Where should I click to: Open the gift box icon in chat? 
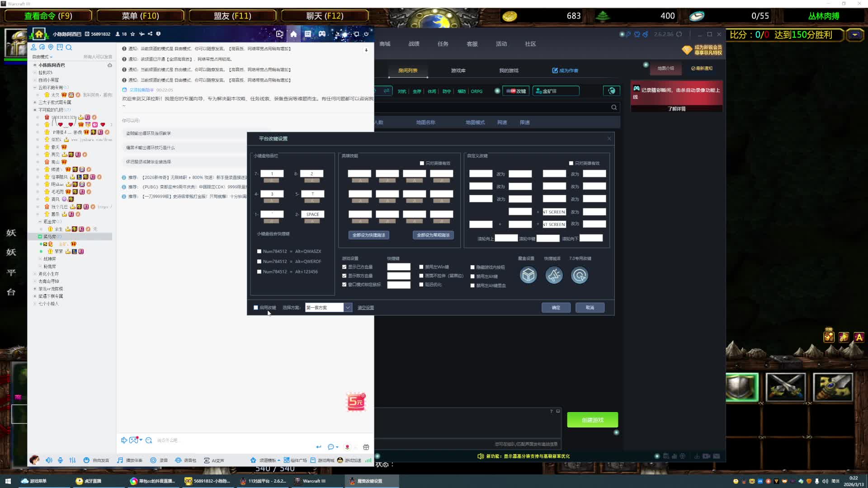pyautogui.click(x=366, y=447)
